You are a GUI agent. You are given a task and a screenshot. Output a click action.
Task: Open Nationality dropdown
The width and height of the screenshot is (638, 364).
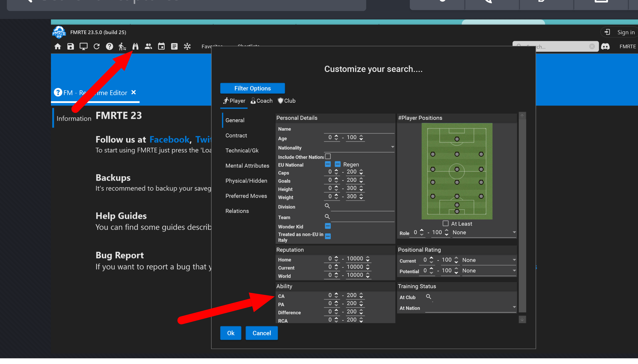(x=359, y=148)
